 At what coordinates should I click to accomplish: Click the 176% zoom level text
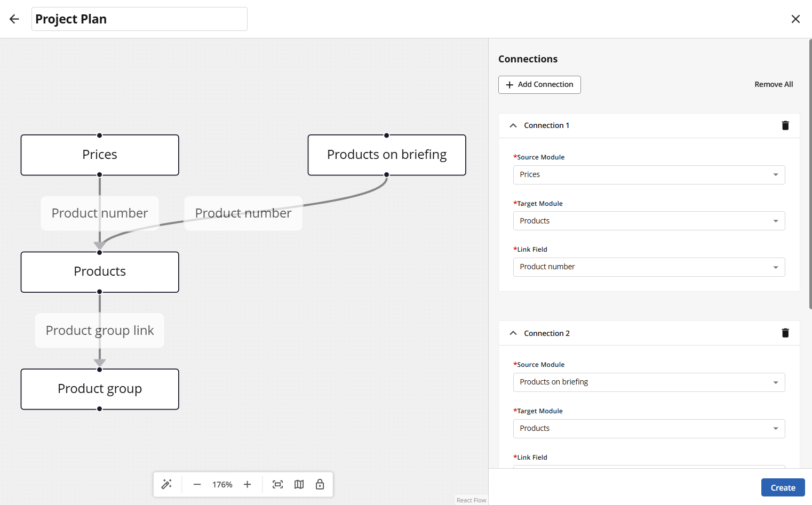click(222, 485)
